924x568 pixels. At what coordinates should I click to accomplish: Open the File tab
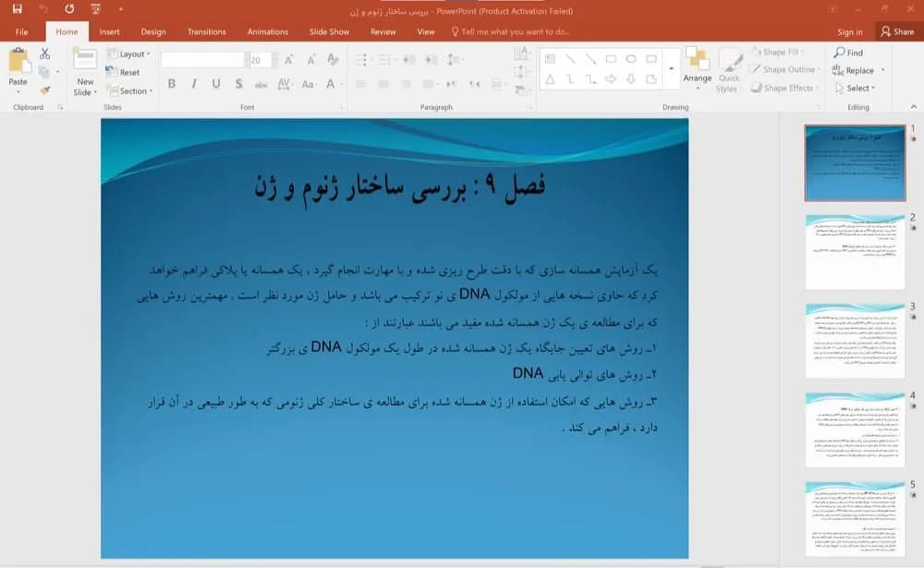pyautogui.click(x=22, y=31)
